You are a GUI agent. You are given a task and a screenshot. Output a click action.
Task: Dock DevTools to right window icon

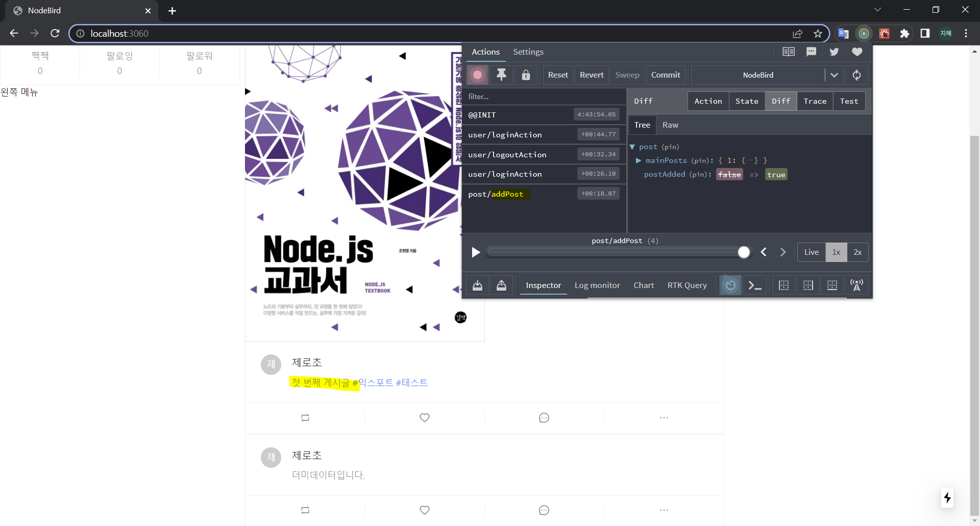pos(808,285)
